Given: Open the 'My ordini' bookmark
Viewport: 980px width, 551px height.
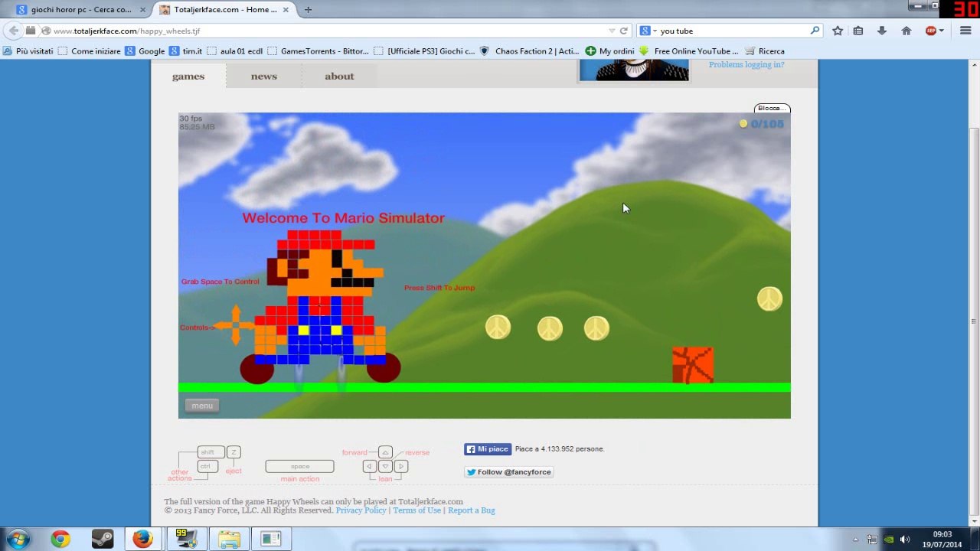Looking at the screenshot, I should coord(610,51).
